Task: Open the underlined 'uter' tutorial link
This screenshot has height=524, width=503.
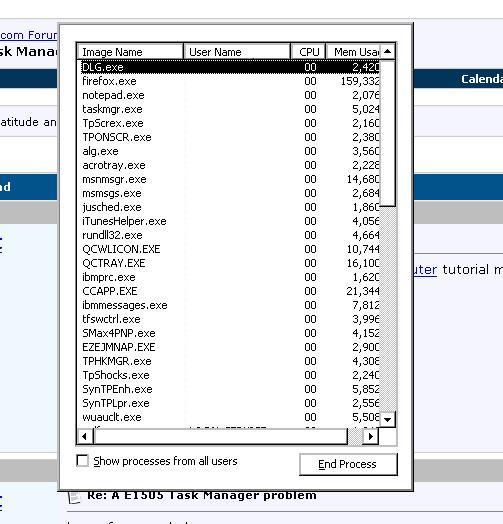Action: coord(425,270)
